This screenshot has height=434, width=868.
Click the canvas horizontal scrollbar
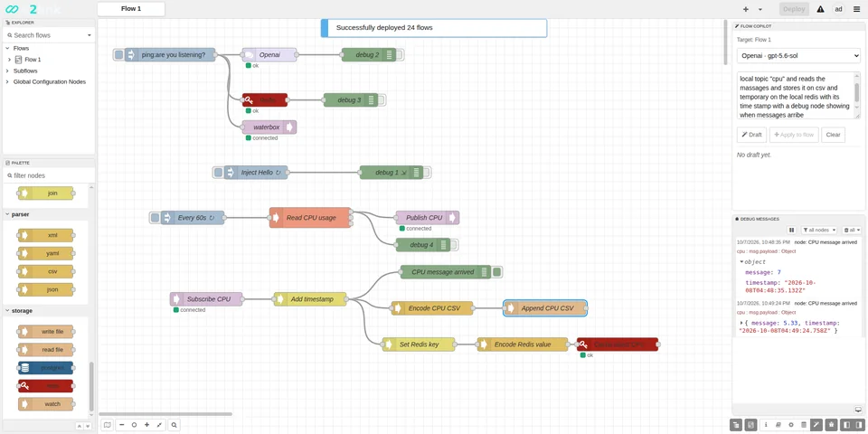[x=165, y=414]
